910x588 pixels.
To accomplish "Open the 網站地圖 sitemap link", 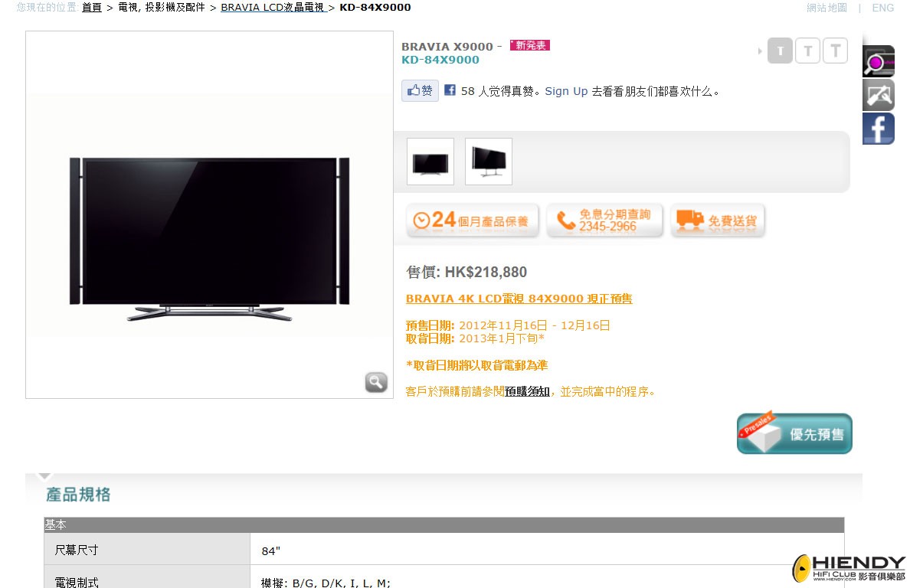I will click(x=827, y=8).
